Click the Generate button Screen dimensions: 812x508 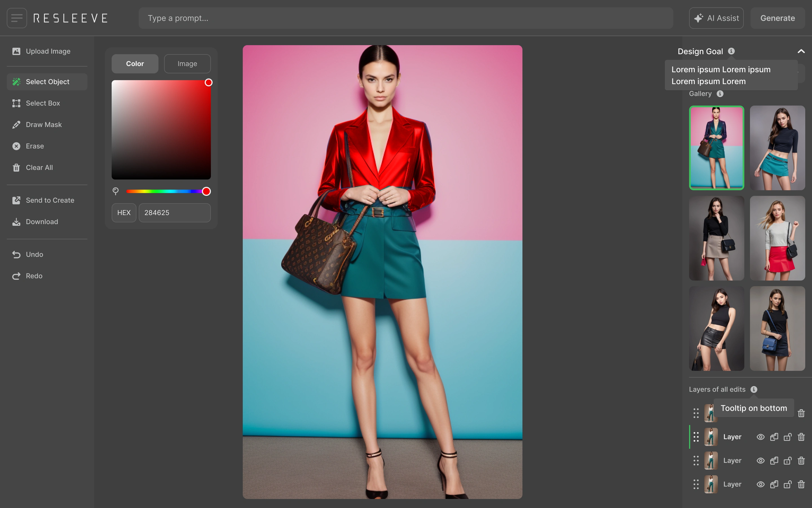[777, 18]
